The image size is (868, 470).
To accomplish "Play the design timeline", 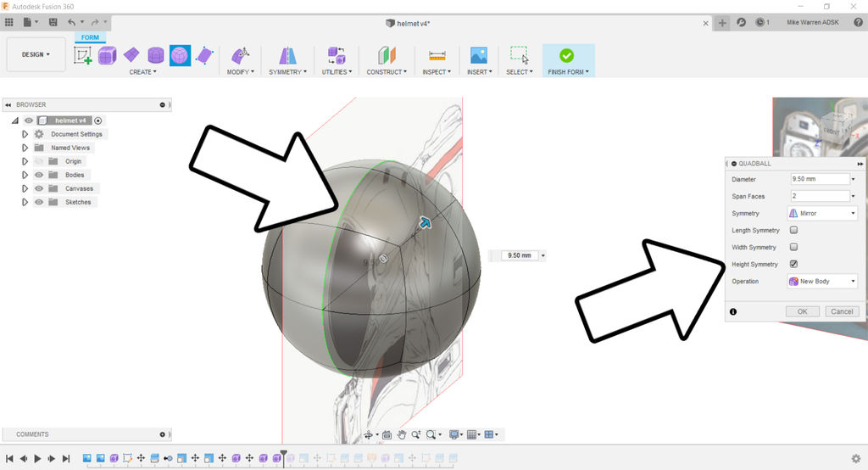I will (37, 458).
